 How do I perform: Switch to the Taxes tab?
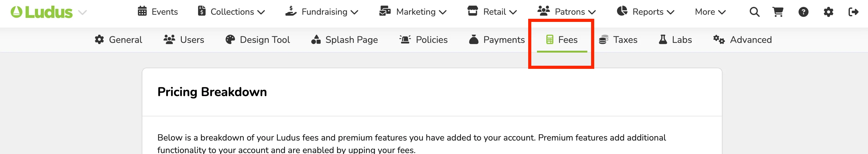click(x=618, y=40)
